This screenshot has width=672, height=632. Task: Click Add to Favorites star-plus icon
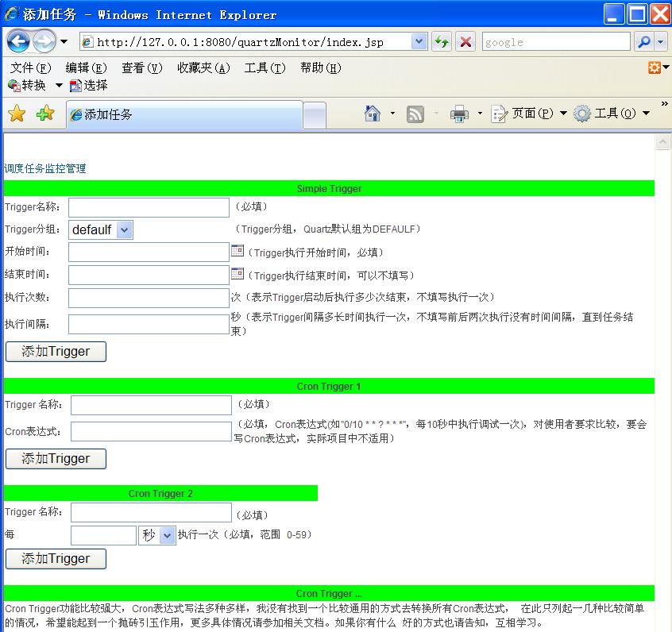(x=45, y=114)
